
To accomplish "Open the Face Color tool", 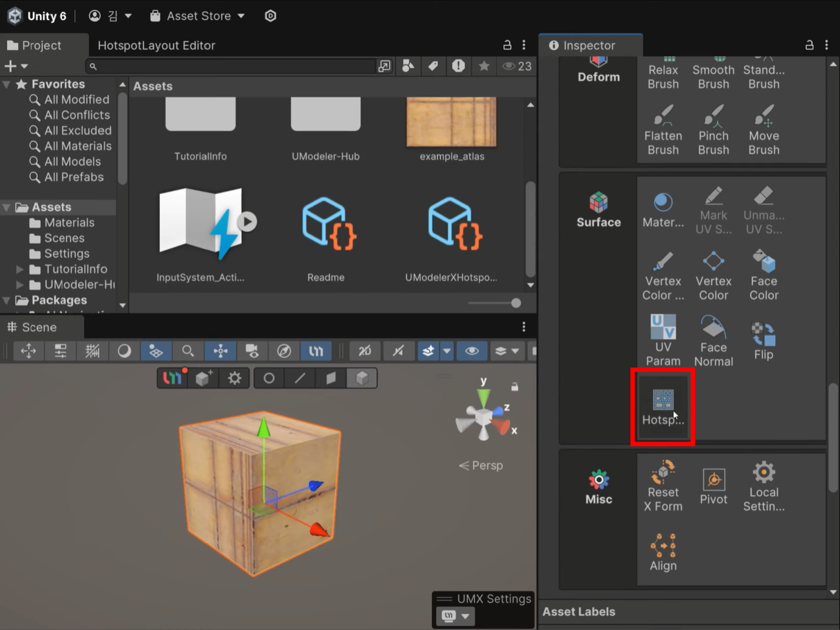I will (763, 276).
